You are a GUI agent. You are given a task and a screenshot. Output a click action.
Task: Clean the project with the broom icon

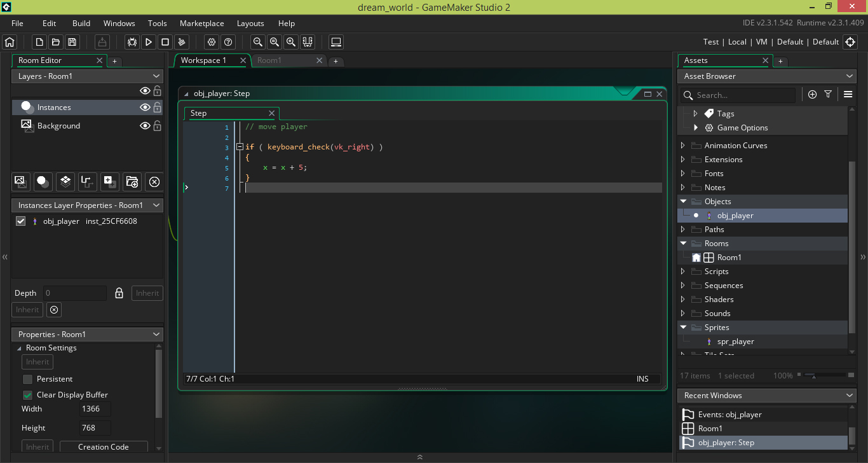[x=182, y=42]
